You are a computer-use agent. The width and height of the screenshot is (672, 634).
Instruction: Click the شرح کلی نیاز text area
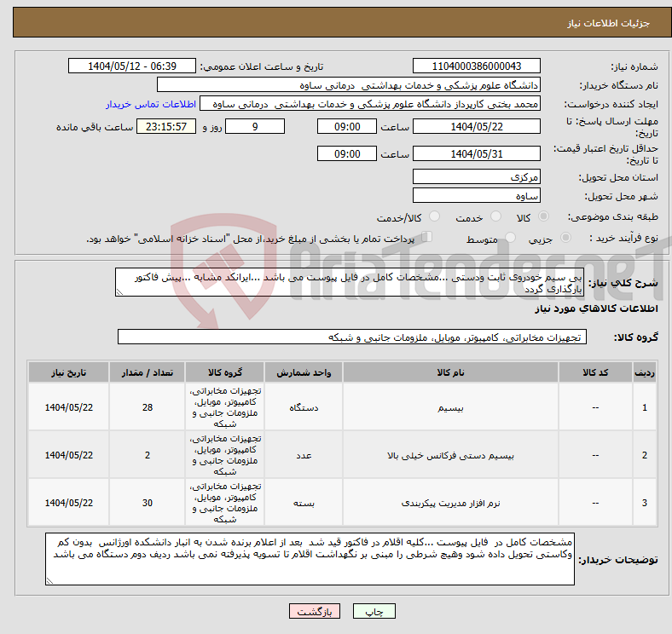click(x=350, y=282)
